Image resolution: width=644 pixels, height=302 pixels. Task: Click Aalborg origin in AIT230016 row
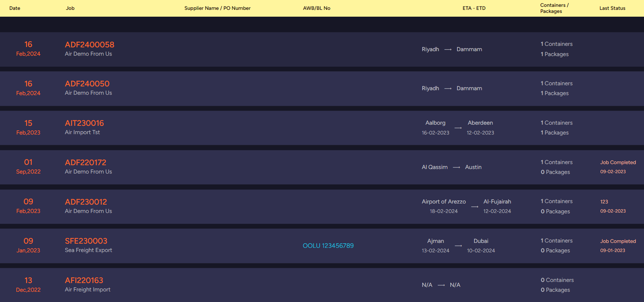tap(435, 123)
